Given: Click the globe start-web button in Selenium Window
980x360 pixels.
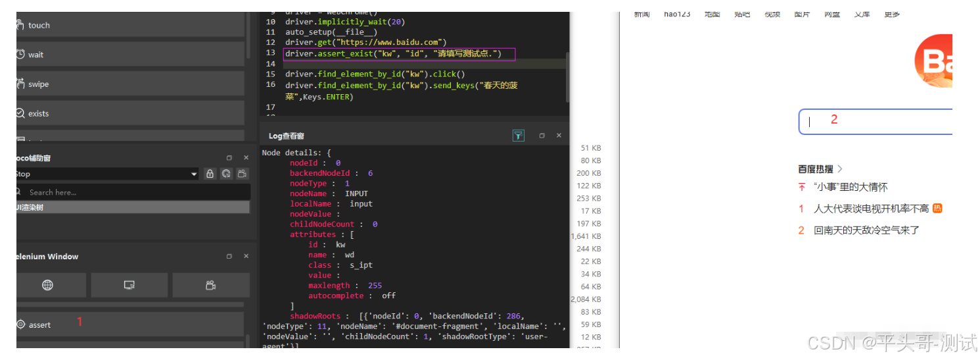Looking at the screenshot, I should click(48, 285).
